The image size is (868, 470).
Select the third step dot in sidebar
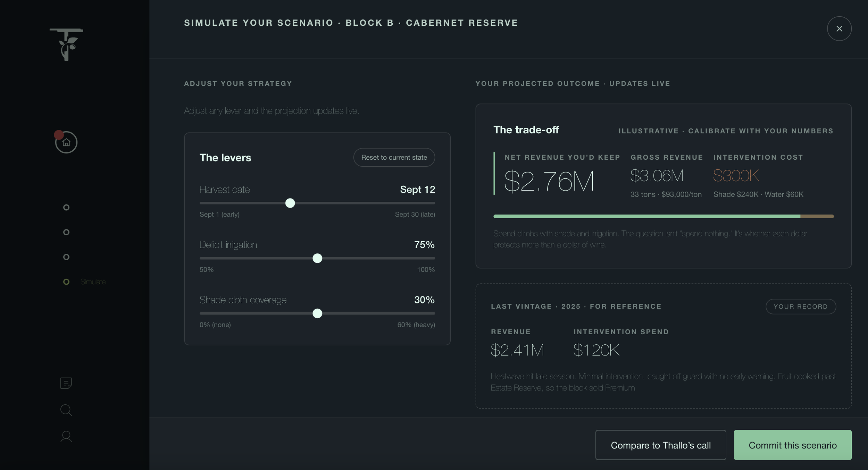66,257
